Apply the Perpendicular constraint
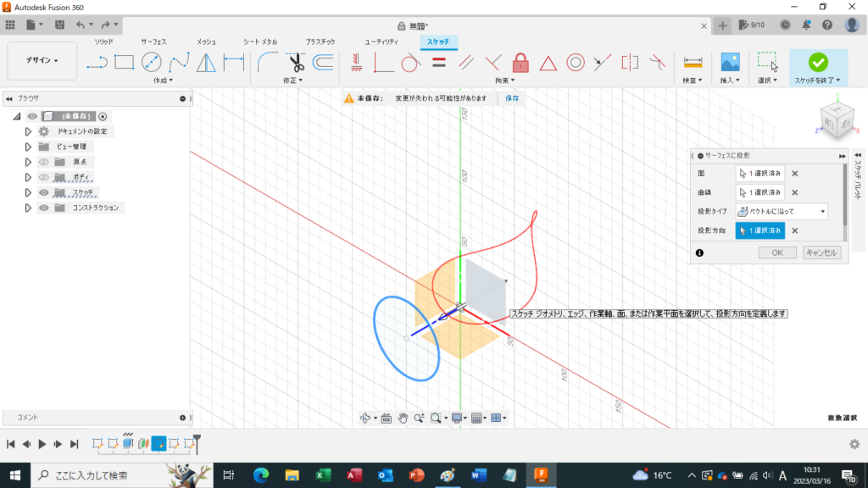The height and width of the screenshot is (488, 868). pyautogui.click(x=493, y=63)
